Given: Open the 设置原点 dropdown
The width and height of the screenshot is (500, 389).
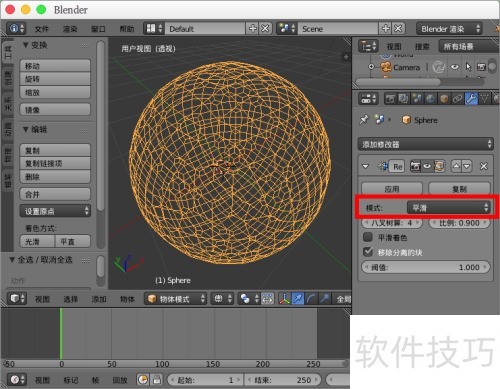Looking at the screenshot, I should 55,211.
